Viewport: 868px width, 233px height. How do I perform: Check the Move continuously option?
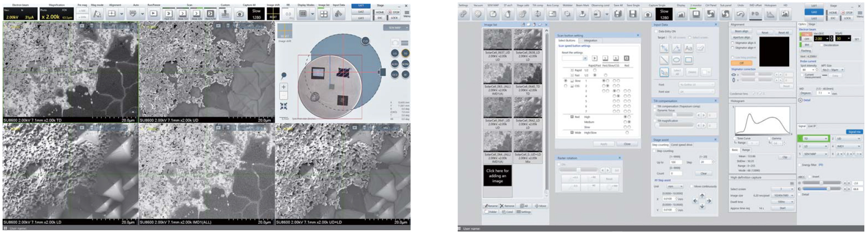click(x=691, y=186)
